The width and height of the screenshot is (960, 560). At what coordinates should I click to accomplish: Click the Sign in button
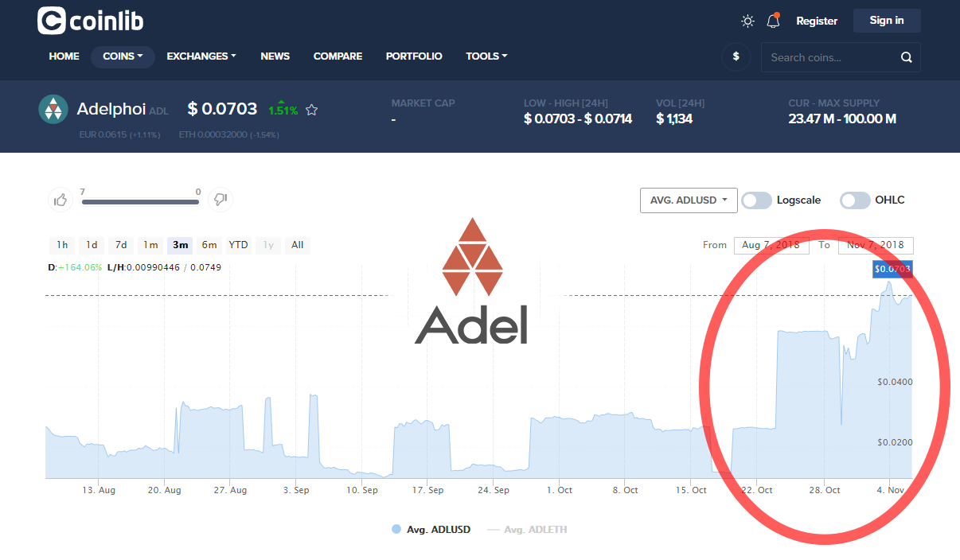(x=887, y=21)
